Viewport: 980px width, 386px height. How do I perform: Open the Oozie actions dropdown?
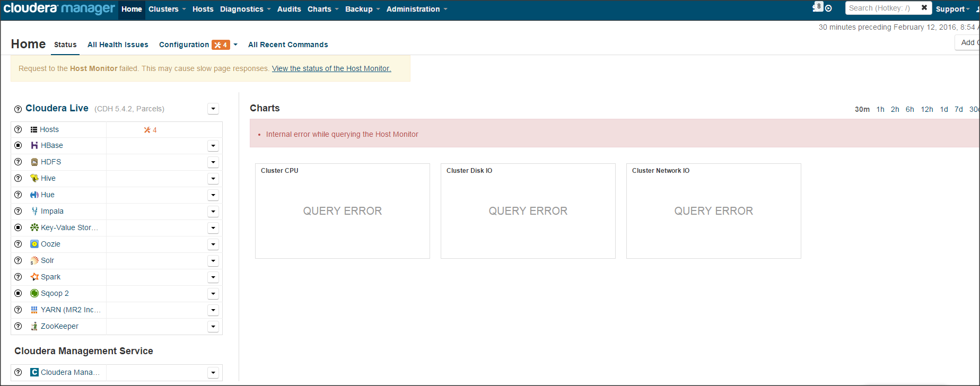(213, 244)
